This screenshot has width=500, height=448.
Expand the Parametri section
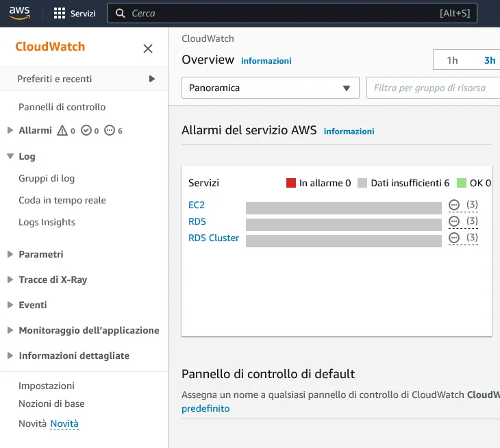10,254
